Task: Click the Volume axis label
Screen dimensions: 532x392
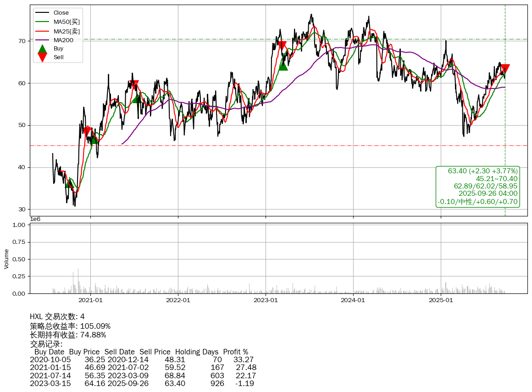Action: coord(6,259)
